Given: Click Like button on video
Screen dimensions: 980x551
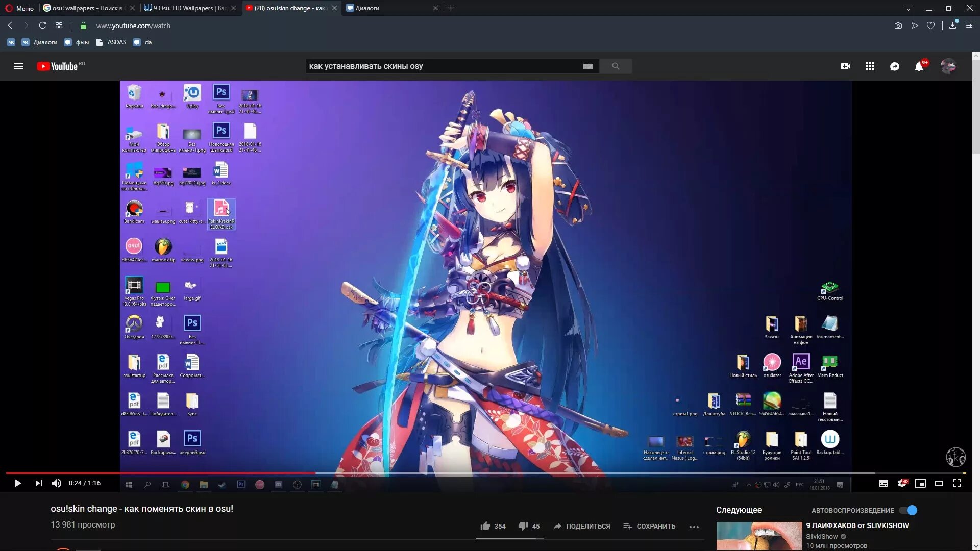Looking at the screenshot, I should 484,525.
